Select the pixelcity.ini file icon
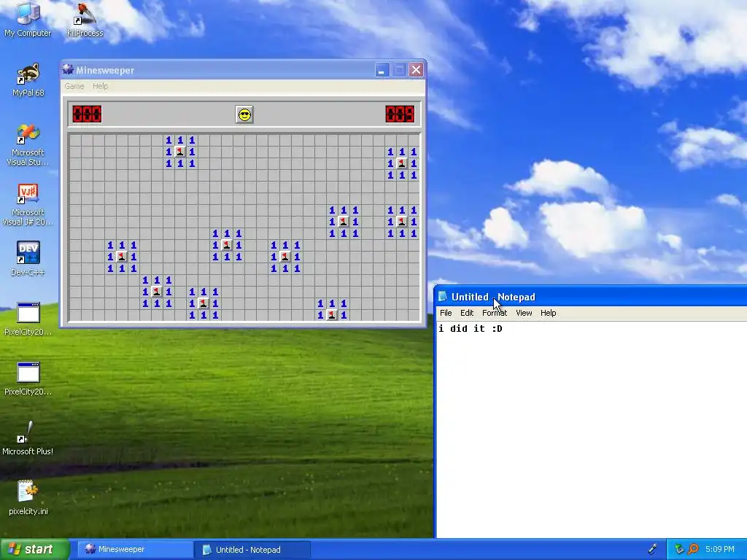The image size is (747, 560). pos(28,498)
